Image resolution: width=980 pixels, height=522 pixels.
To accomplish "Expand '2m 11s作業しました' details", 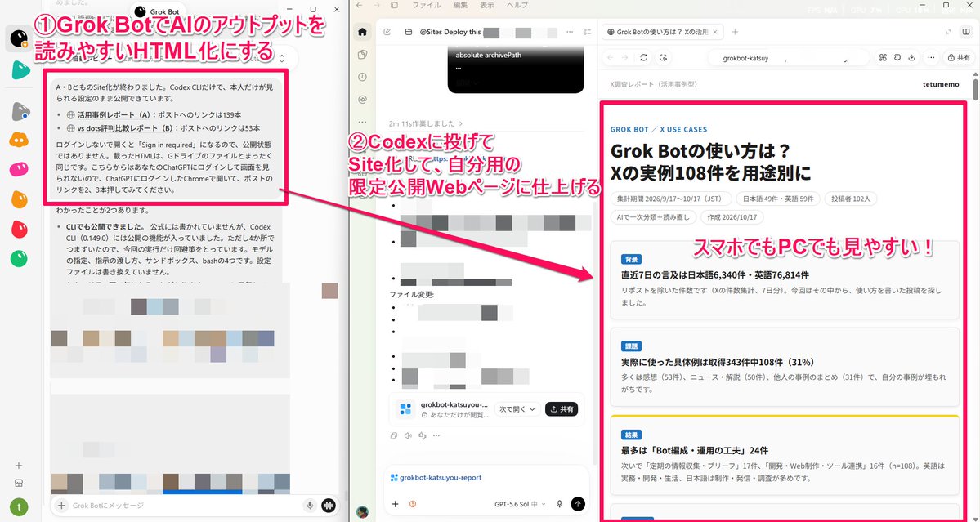I will coord(426,123).
